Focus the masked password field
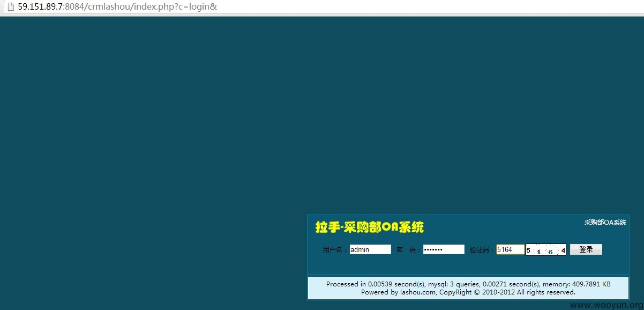Screen dimensions: 644x310 click(x=444, y=249)
